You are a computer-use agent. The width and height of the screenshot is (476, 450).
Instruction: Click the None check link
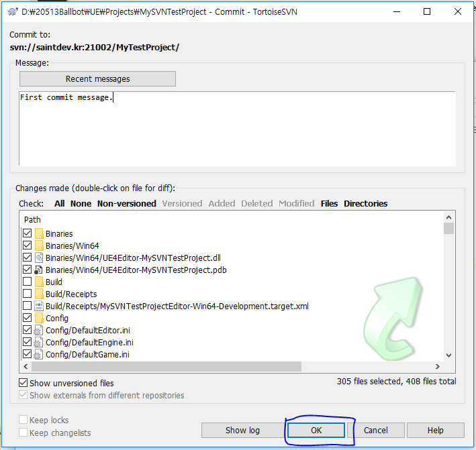(81, 203)
